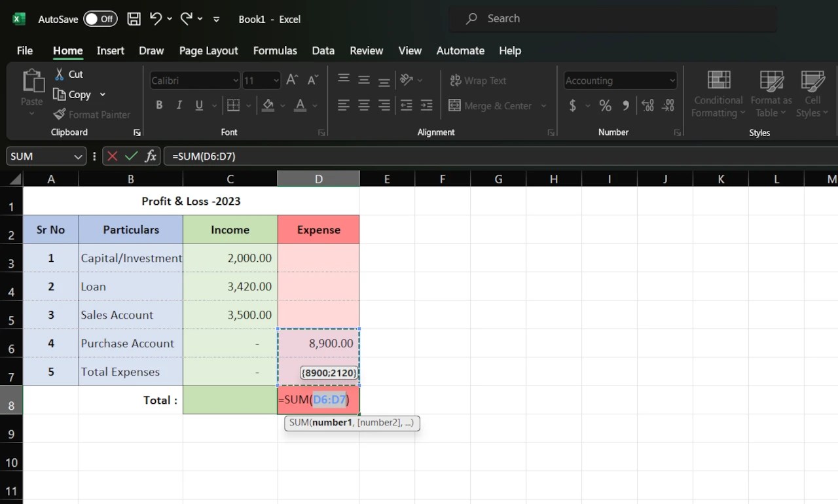Screen dimensions: 838x504
Task: Switch to the Formulas ribbon tab
Action: tap(275, 50)
